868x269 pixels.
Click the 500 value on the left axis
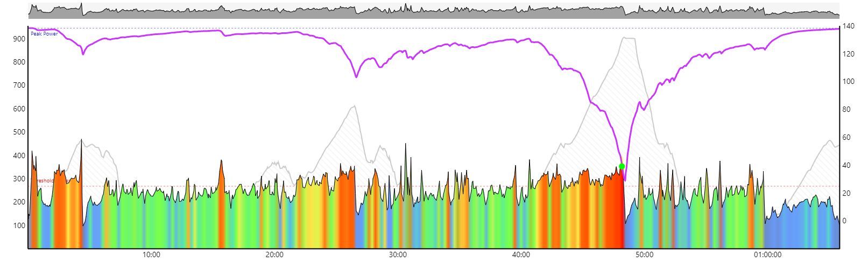pyautogui.click(x=19, y=132)
